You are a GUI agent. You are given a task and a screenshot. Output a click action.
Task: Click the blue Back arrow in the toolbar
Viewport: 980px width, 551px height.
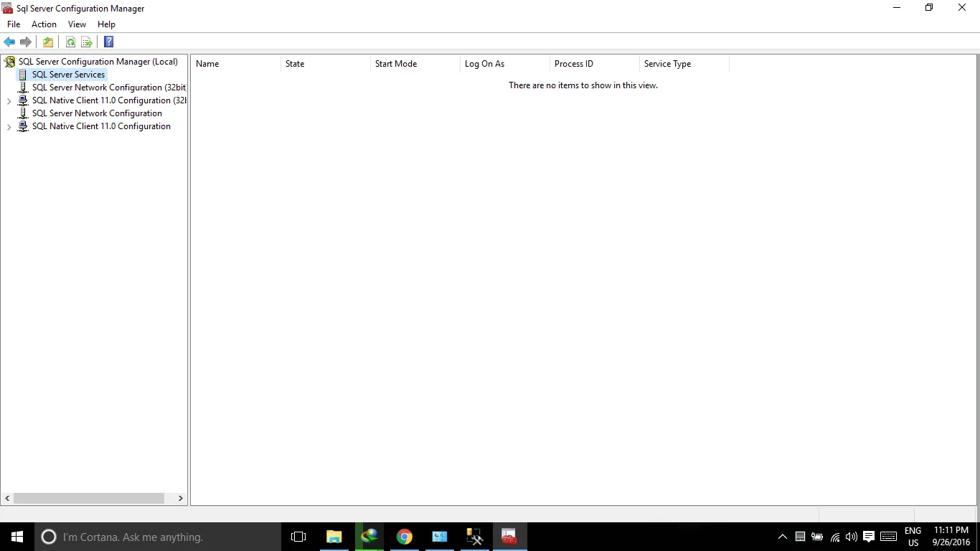pyautogui.click(x=9, y=42)
